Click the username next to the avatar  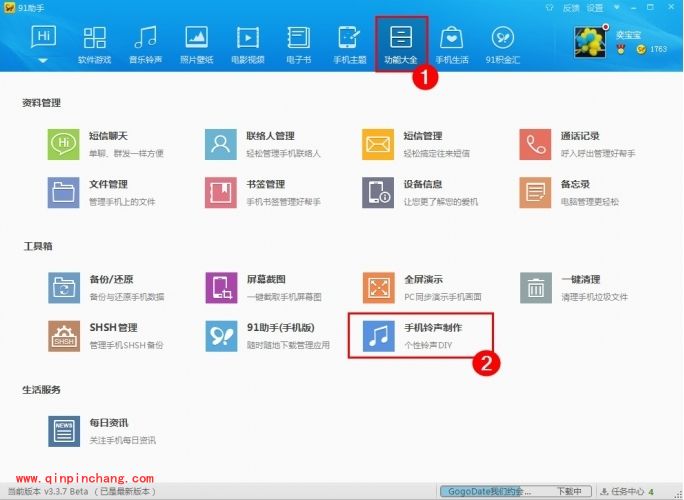click(628, 35)
